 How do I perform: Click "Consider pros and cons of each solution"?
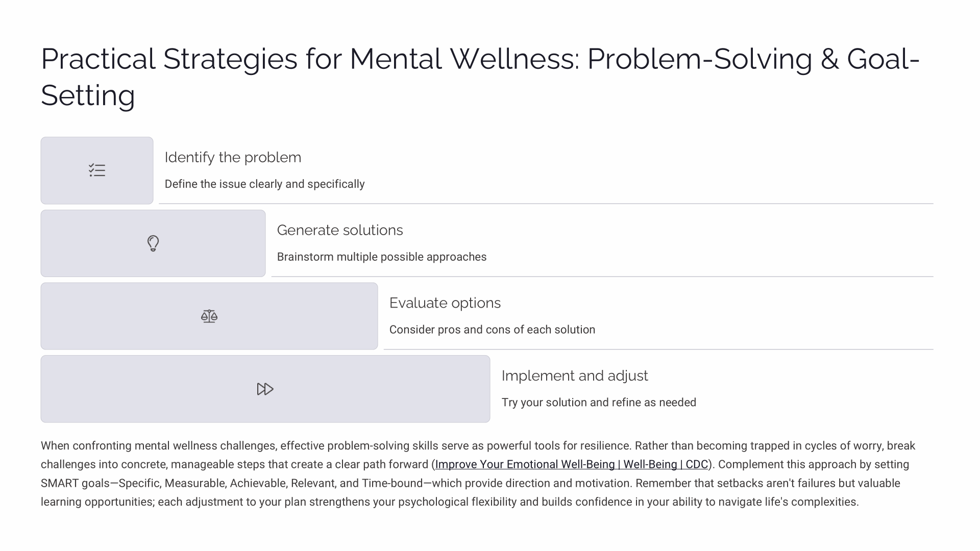coord(492,330)
